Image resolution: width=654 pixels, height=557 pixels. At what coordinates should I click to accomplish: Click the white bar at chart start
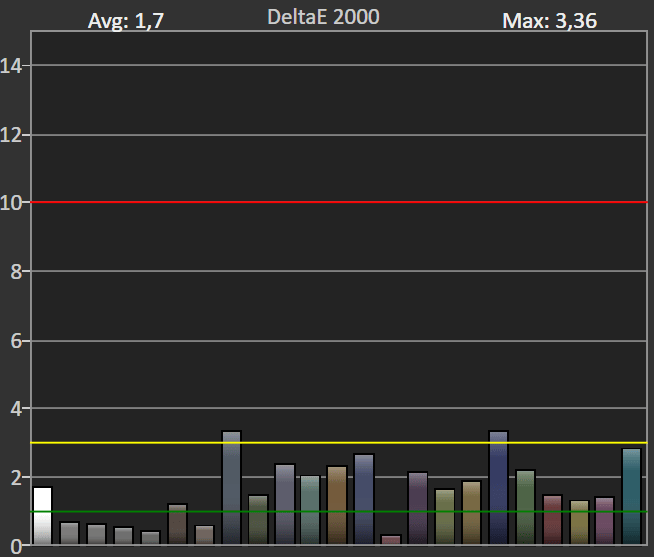click(43, 516)
